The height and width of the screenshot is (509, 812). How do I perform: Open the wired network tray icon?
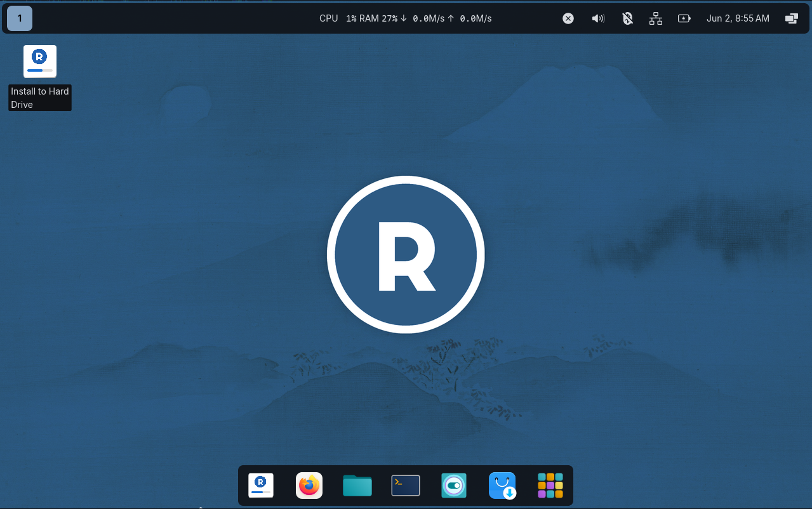656,18
